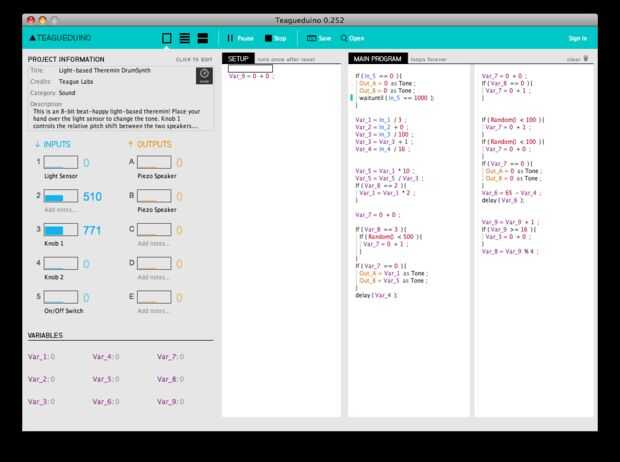Image resolution: width=620 pixels, height=462 pixels.
Task: Click 'Add notes...' under Output E
Action: [x=153, y=311]
